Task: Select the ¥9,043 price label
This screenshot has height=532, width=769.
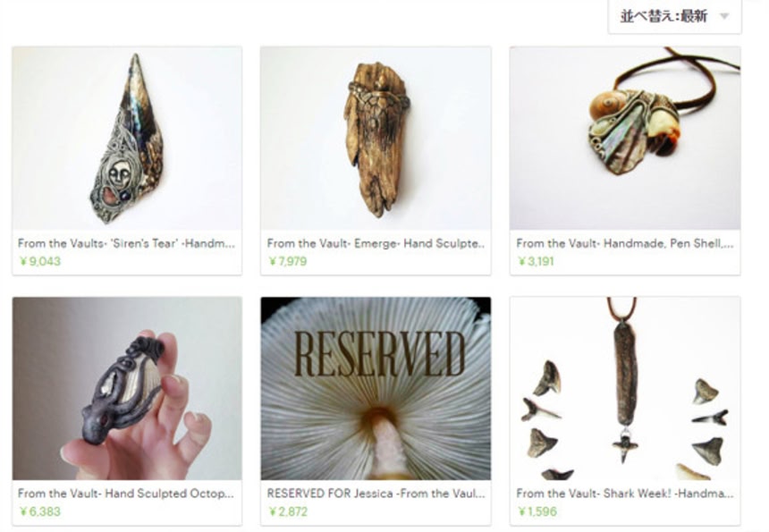Action: coord(39,261)
